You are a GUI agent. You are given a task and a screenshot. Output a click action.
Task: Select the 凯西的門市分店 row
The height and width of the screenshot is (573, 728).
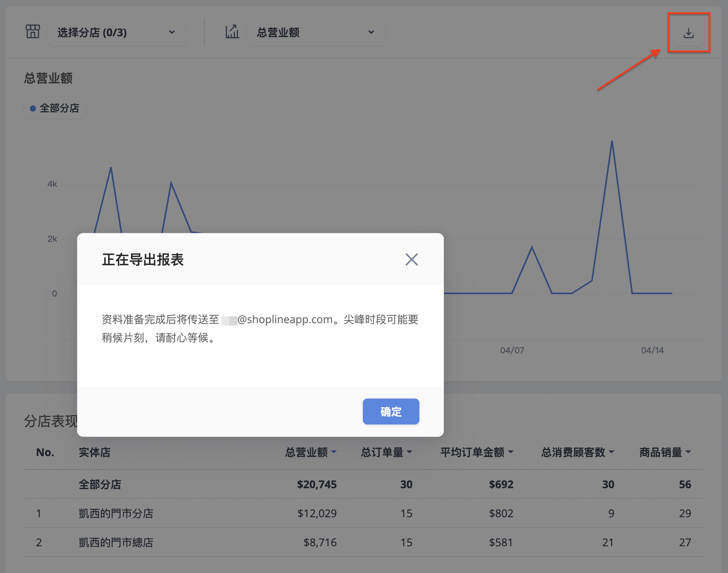click(x=363, y=513)
